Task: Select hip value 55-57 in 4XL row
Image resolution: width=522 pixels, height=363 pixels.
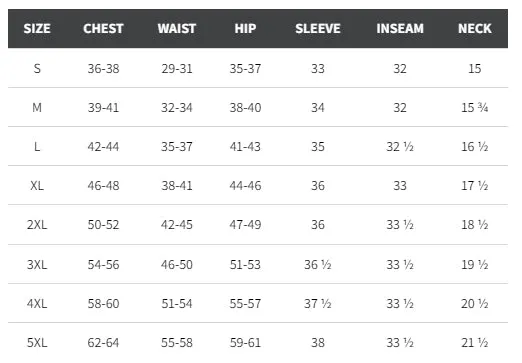Action: pos(245,304)
